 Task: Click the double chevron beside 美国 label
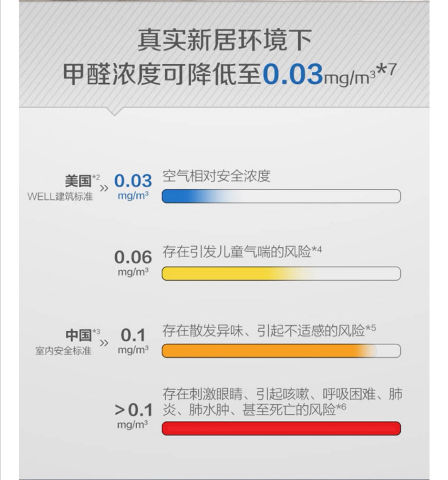pyautogui.click(x=104, y=188)
